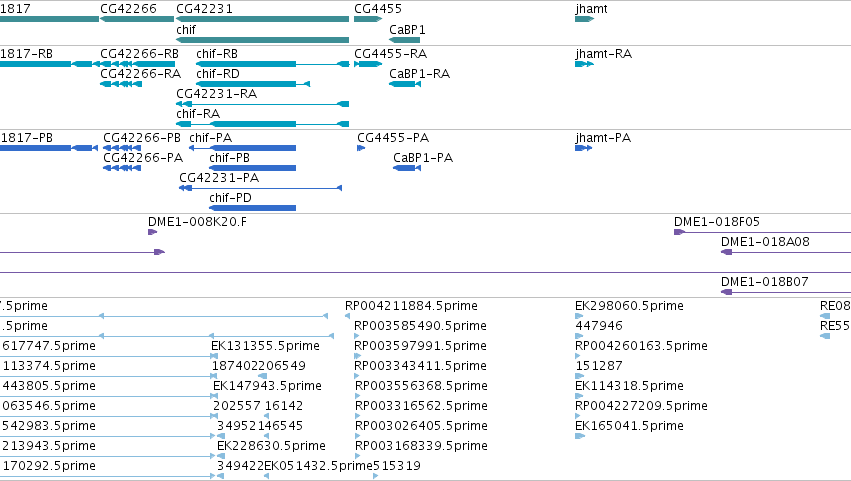Click the chif-PB protein label
This screenshot has width=851, height=481.
point(230,158)
